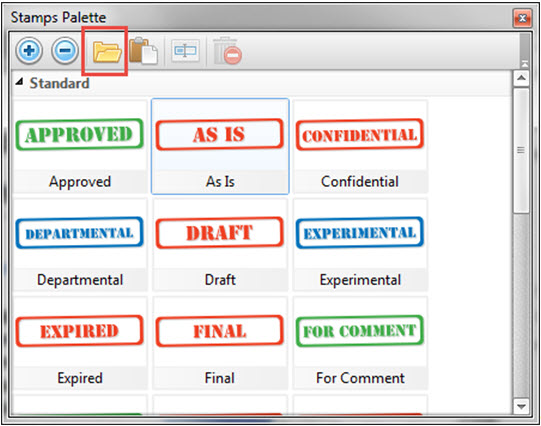Choose the Confidential stamp

click(x=360, y=147)
